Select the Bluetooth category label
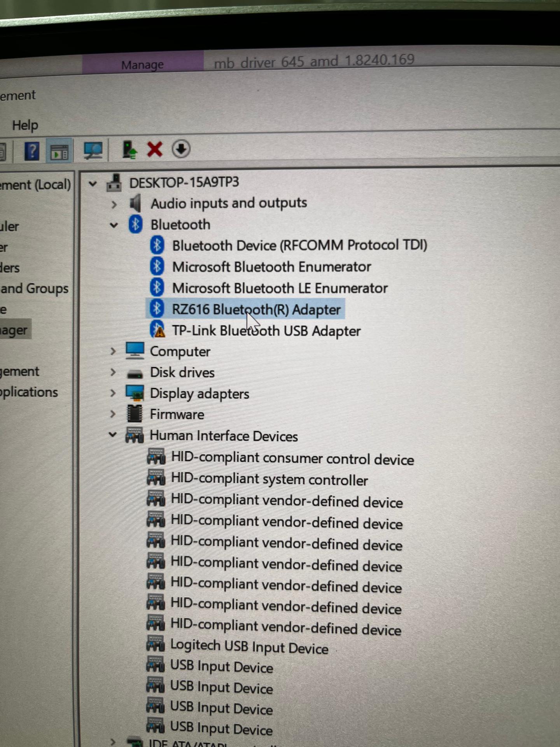The image size is (560, 747). point(180,224)
